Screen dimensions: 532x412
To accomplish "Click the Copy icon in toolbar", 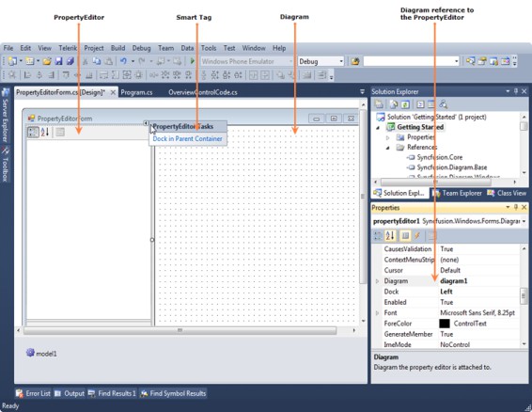I will pyautogui.click(x=97, y=61).
